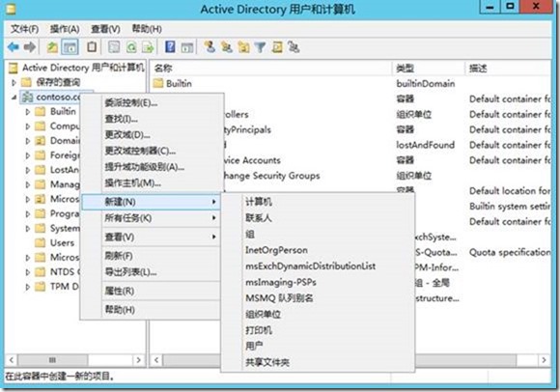Create a new 用户 from the submenu
This screenshot has width=560, height=392.
coord(318,346)
